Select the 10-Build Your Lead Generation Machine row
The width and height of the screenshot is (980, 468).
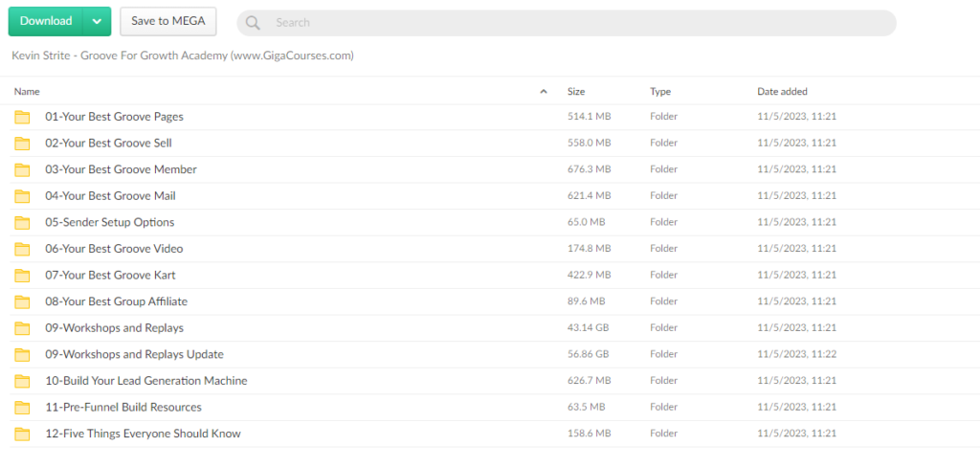145,381
